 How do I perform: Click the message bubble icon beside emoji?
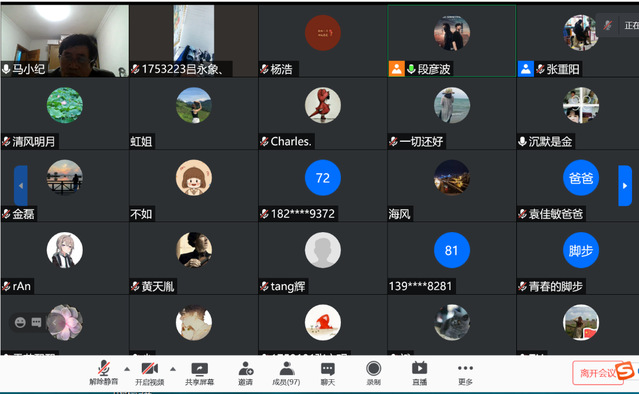click(36, 323)
